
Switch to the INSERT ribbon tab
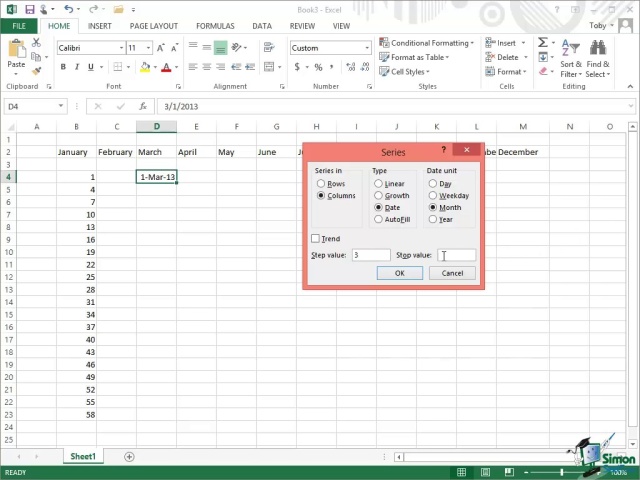tap(100, 26)
